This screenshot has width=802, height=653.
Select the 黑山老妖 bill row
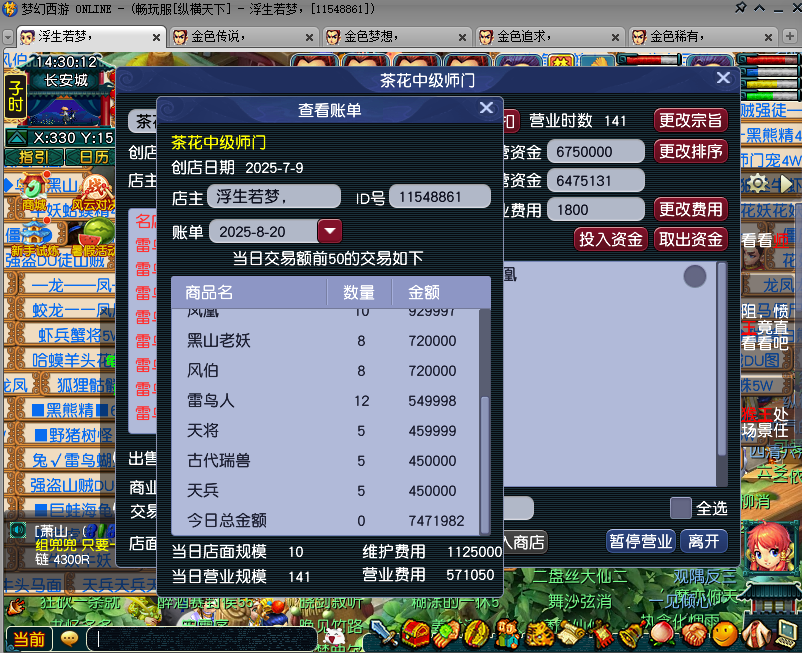[x=326, y=341]
